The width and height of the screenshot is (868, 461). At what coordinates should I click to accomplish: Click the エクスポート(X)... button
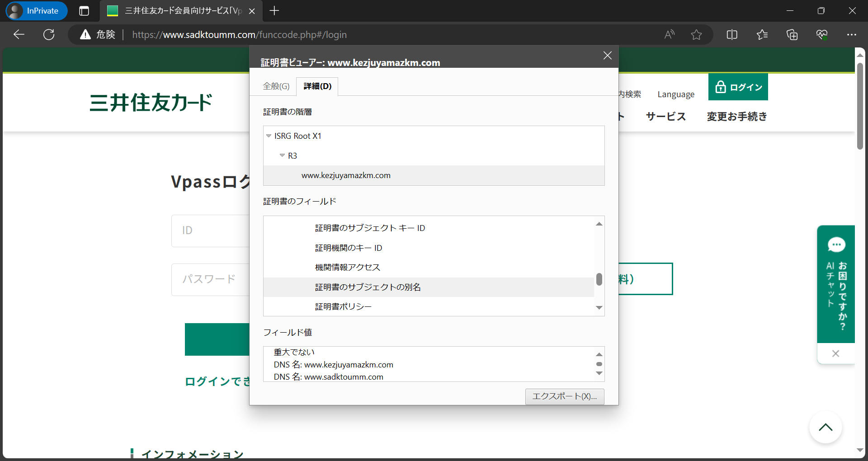point(565,396)
